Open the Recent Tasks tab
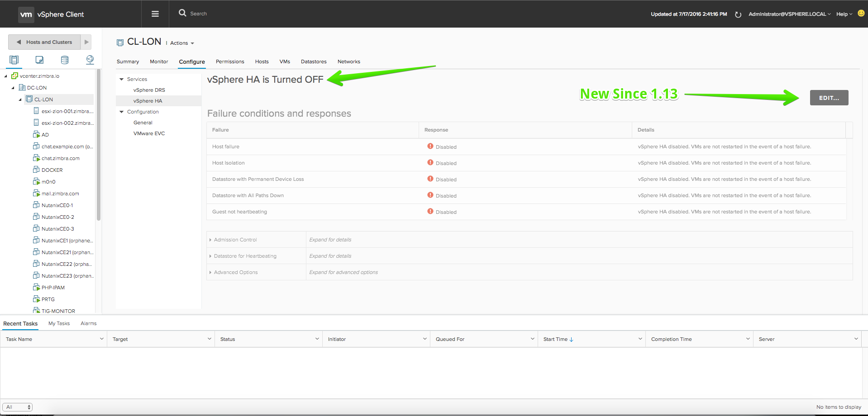Screen dimensions: 868x416 pyautogui.click(x=20, y=324)
